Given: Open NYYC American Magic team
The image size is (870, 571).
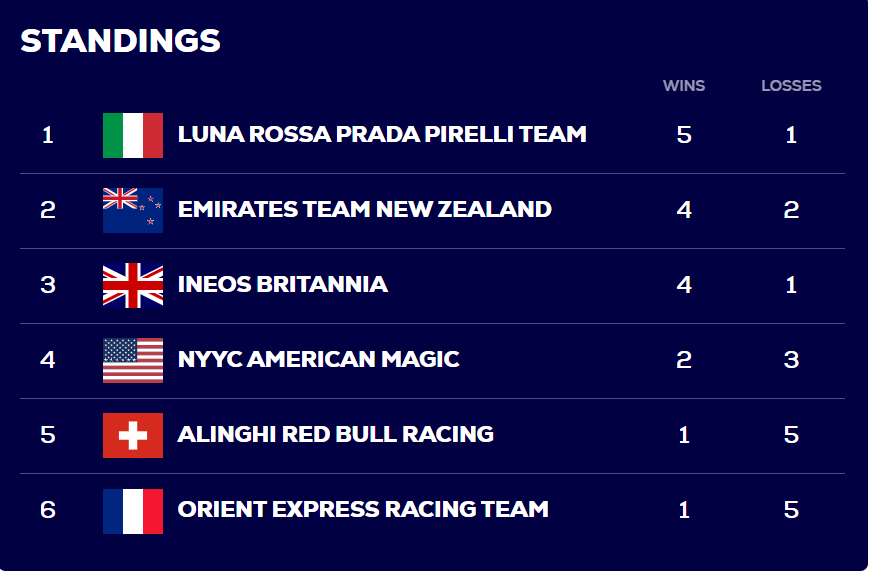Looking at the screenshot, I should click(x=318, y=359).
